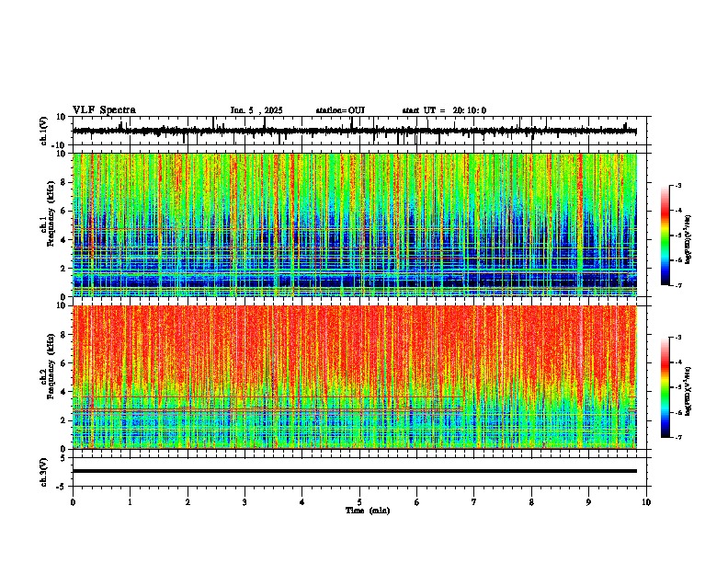The height and width of the screenshot is (563, 728).
Task: Click the ch.2 colorbar "log(PSD)" unit label
Action: pos(688,391)
